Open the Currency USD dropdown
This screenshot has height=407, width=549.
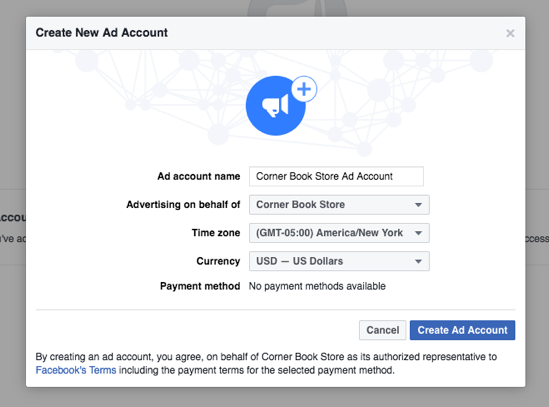[x=339, y=261]
